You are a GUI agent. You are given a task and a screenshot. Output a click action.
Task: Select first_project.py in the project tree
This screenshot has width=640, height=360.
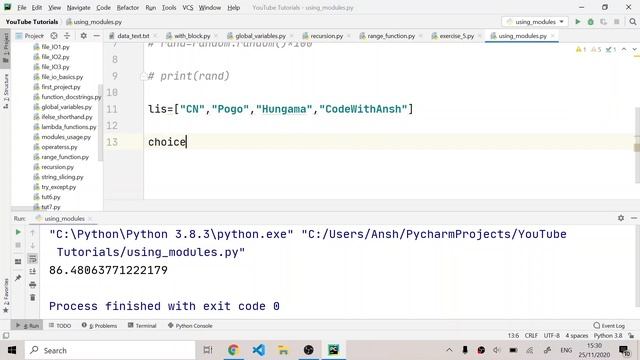tap(61, 87)
